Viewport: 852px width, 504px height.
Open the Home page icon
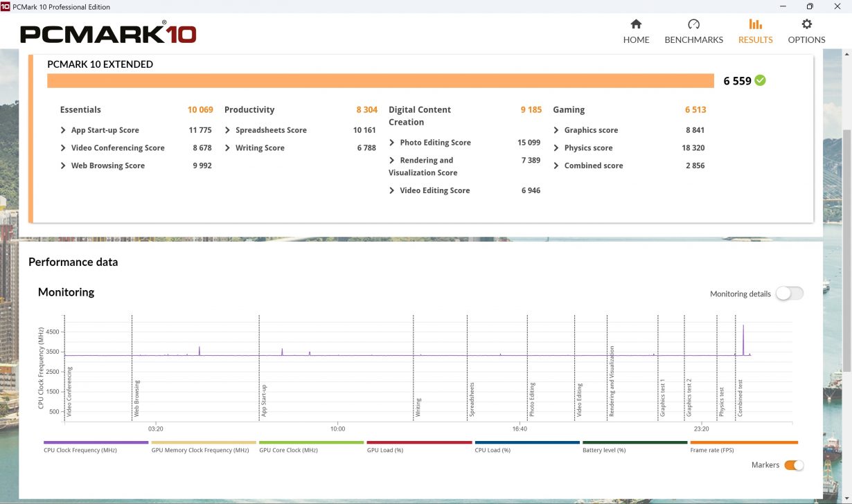(x=636, y=25)
